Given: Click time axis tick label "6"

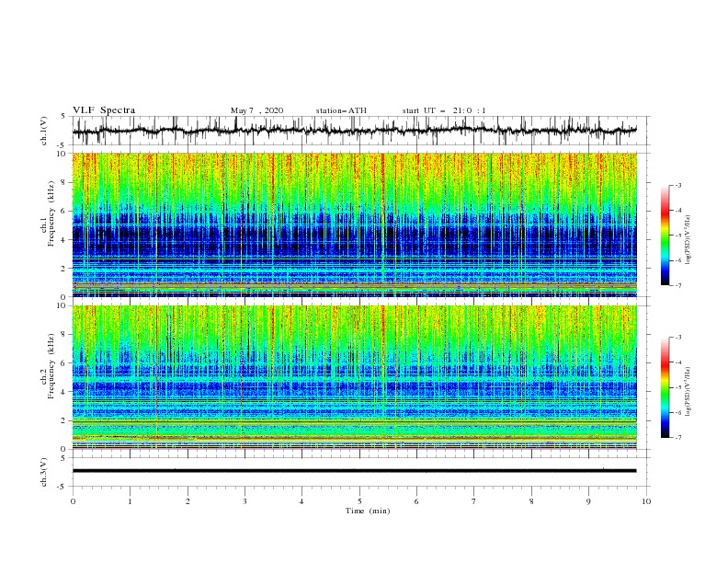Looking at the screenshot, I should (416, 501).
